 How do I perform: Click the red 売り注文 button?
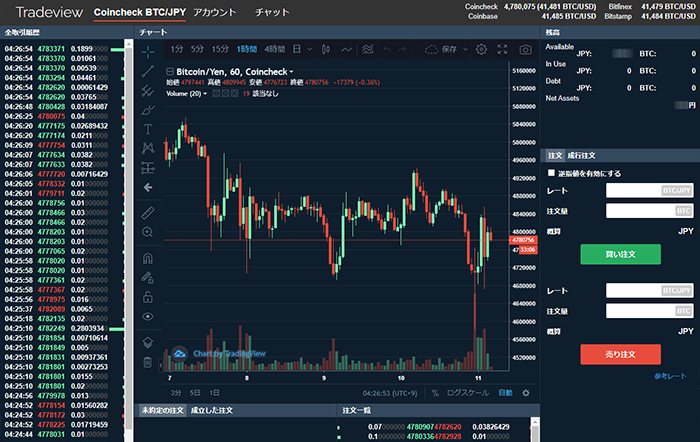pos(621,354)
